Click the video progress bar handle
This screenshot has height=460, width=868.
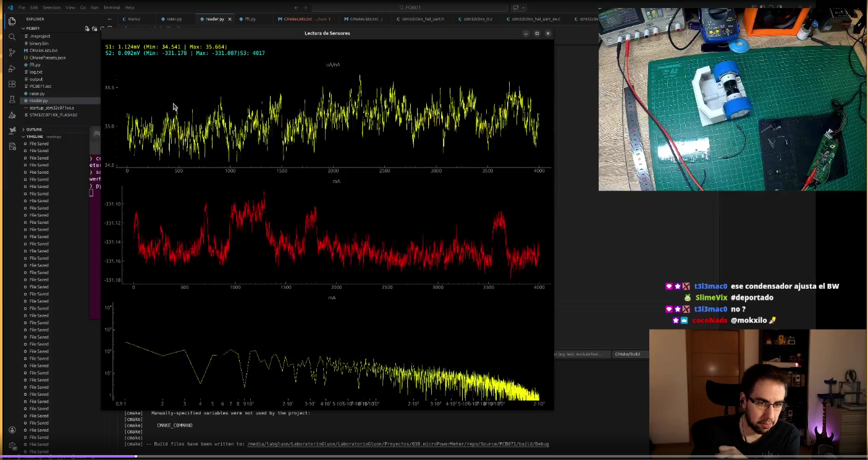tap(136, 456)
